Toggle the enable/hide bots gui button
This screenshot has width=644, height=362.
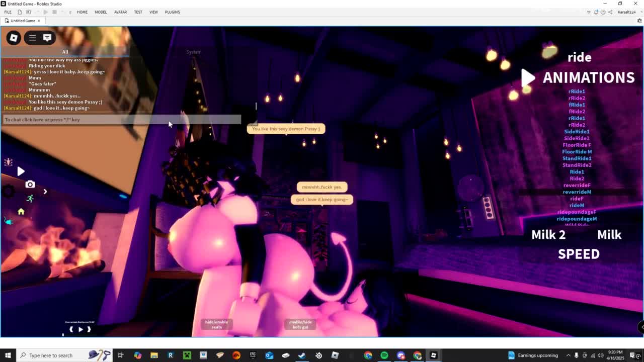[x=300, y=324]
